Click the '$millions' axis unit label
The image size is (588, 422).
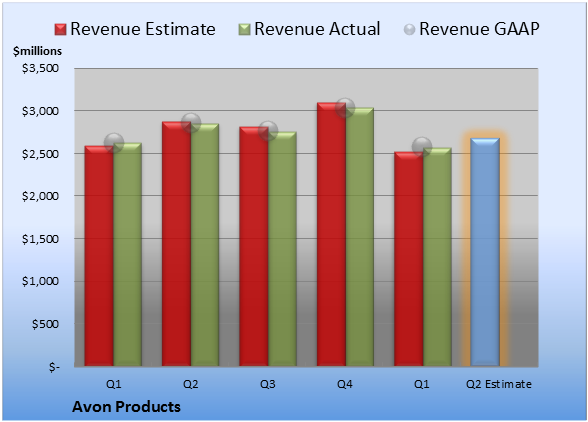coord(37,51)
